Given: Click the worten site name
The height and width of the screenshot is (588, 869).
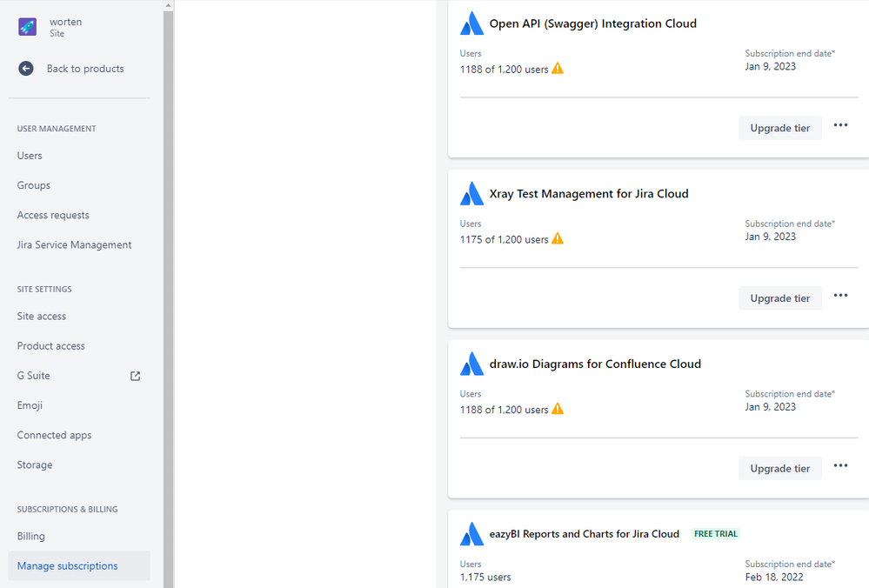Looking at the screenshot, I should (x=65, y=22).
